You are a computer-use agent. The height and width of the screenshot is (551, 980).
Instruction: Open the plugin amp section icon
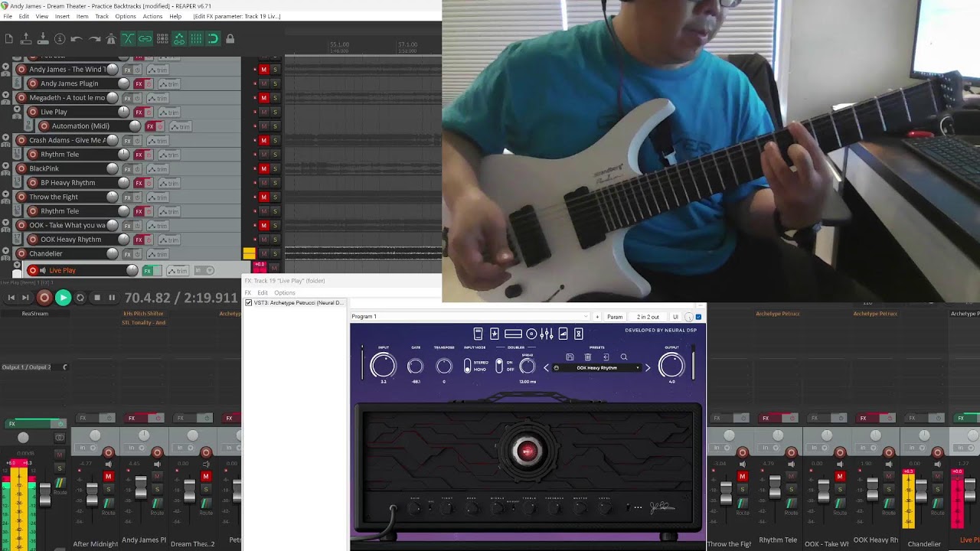point(513,334)
